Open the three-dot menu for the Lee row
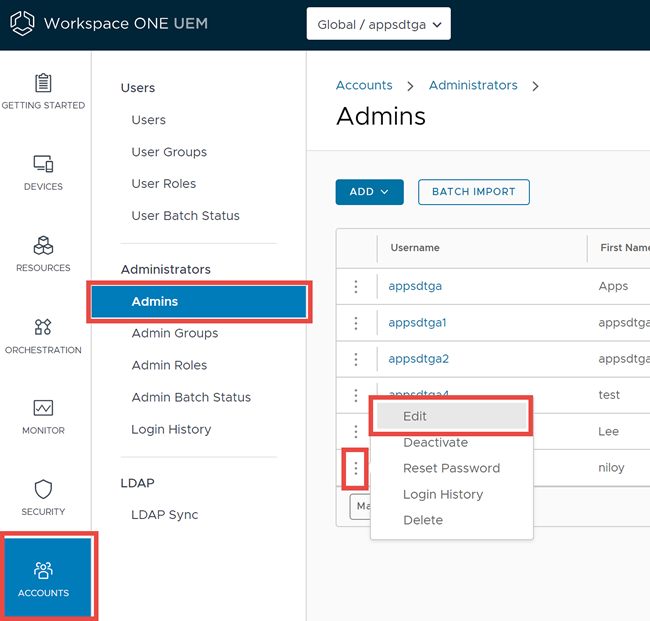Screen dimensions: 650x621 [x=356, y=432]
